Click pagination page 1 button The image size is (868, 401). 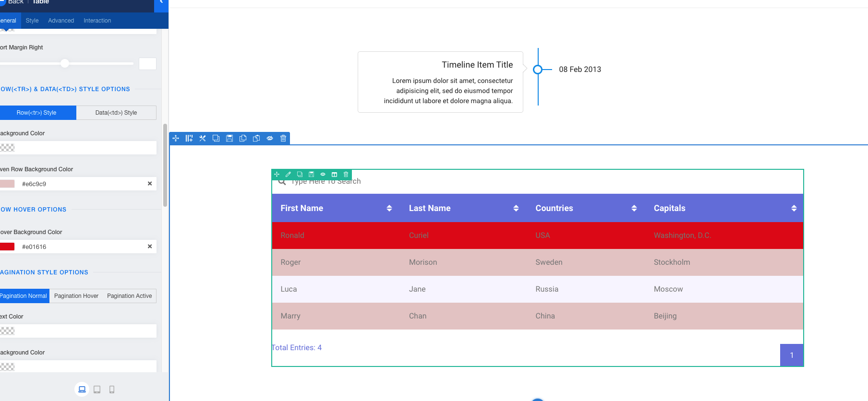(792, 355)
